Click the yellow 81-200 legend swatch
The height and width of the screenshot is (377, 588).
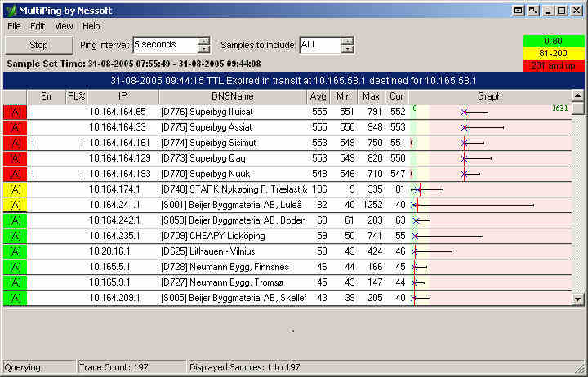(554, 53)
